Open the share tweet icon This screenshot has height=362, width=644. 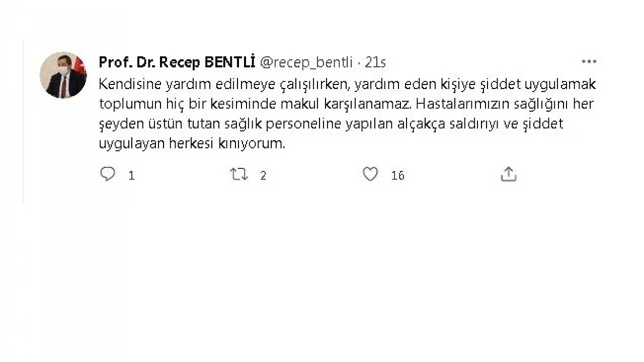(509, 174)
